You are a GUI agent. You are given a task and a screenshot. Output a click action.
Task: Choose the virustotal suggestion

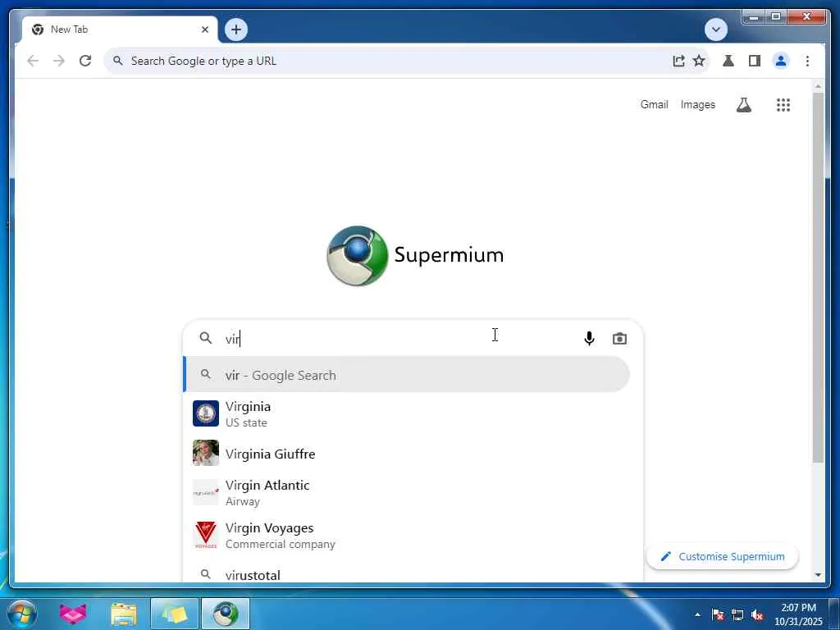click(407, 574)
